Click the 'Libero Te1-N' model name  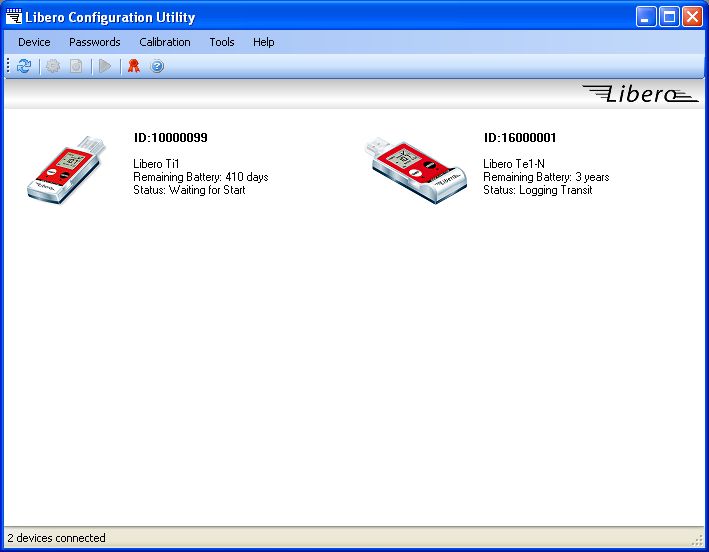tap(514, 164)
